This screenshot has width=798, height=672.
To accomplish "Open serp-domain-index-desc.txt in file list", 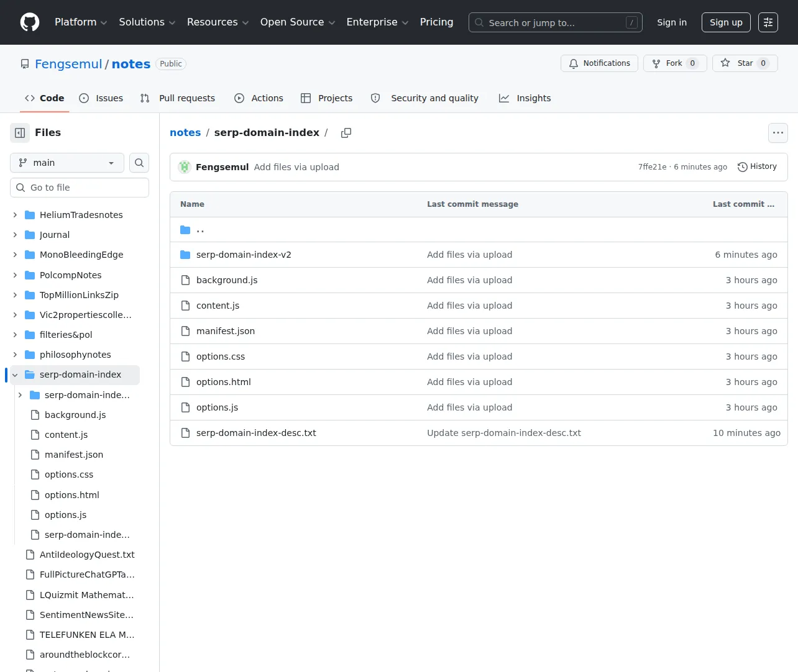I will [256, 433].
